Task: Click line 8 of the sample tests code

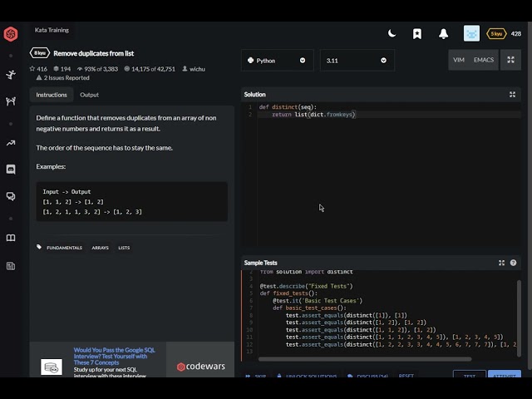Action: click(x=346, y=315)
